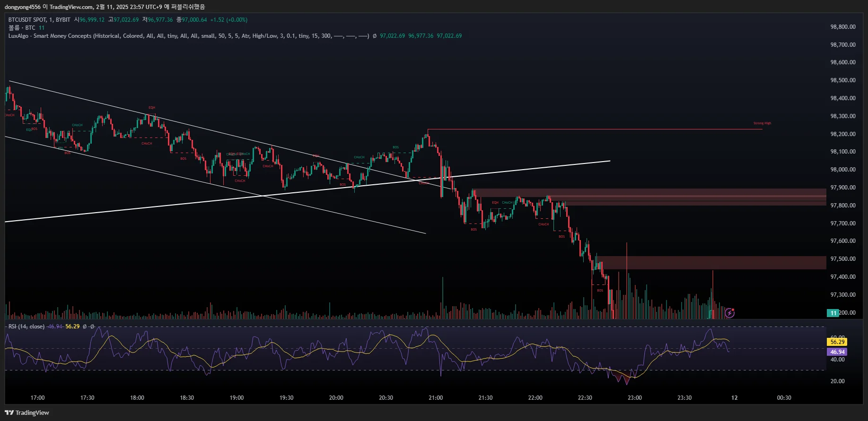The image size is (868, 421).
Task: Click the 23:00 mark on time axis
Action: [x=635, y=398]
